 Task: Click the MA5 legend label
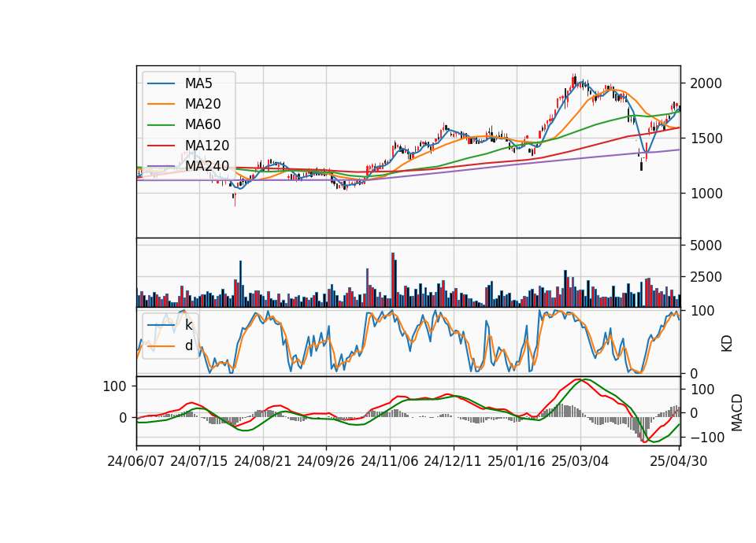198,83
